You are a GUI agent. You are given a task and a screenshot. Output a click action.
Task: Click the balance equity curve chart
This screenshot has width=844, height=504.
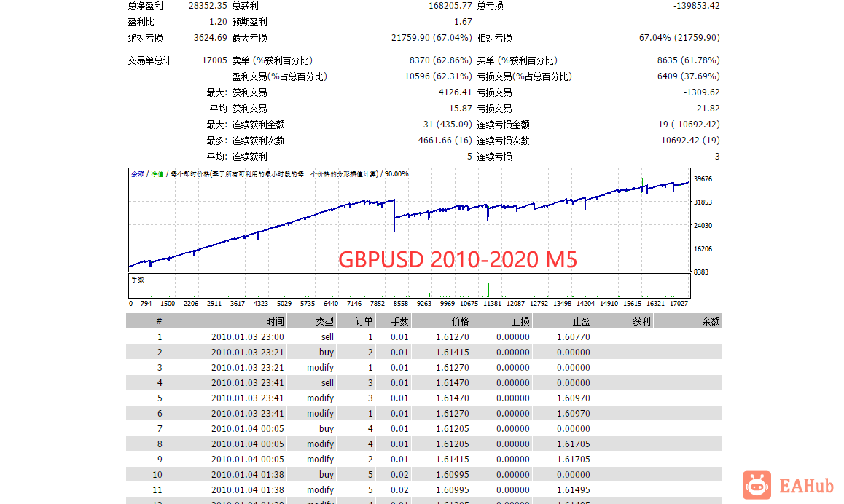pos(409,220)
